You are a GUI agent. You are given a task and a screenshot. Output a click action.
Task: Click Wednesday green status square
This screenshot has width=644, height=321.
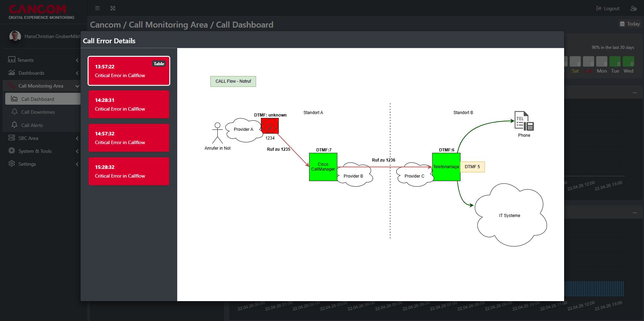pos(628,62)
